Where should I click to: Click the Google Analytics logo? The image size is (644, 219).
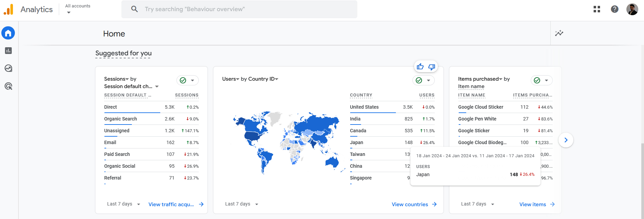point(8,9)
